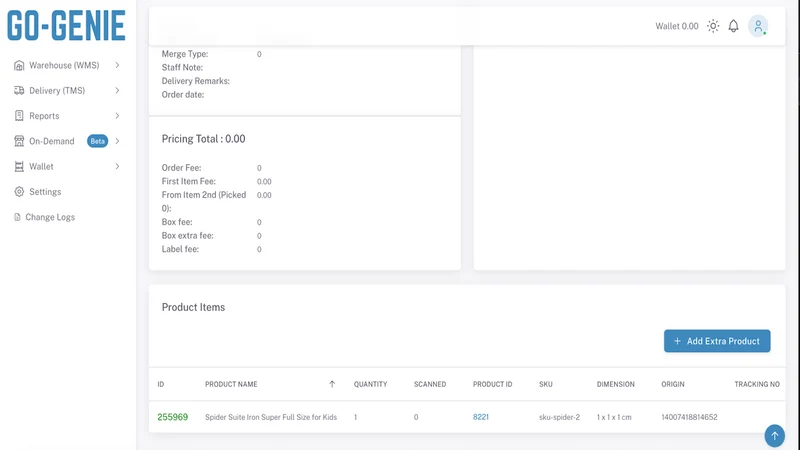Click dimension 1 x 1 x 1 cm cell
Viewport: 800px width, 450px height.
(614, 417)
